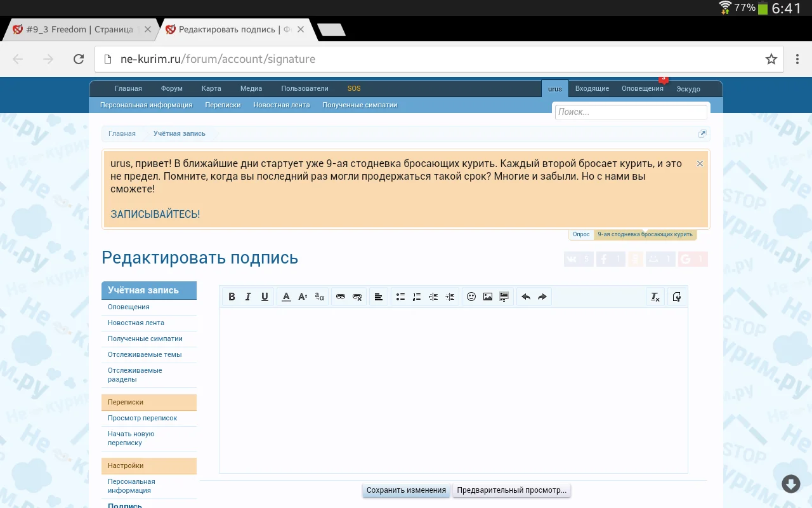Open the insert link tool
Viewport: 812px width, 508px height.
pos(341,296)
